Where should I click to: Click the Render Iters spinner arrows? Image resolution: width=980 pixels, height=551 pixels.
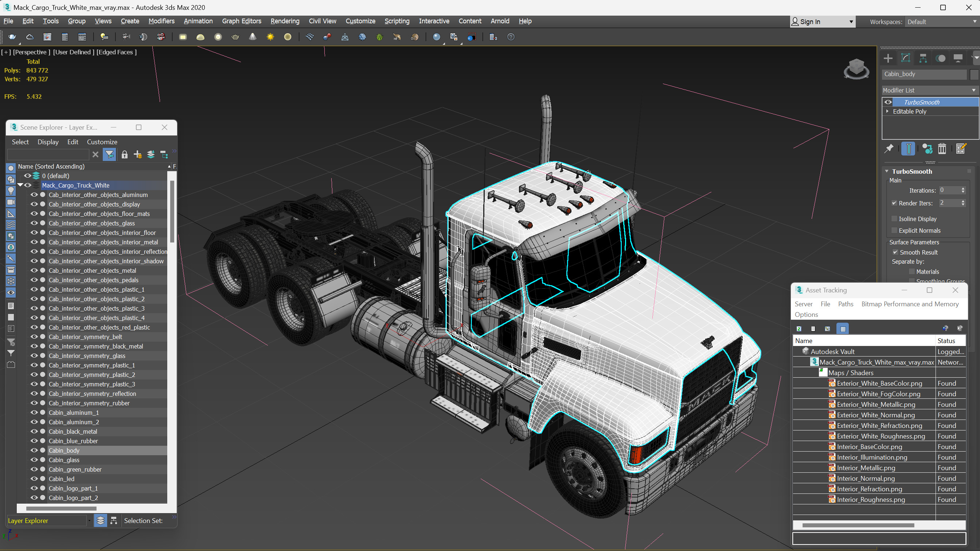(x=963, y=203)
